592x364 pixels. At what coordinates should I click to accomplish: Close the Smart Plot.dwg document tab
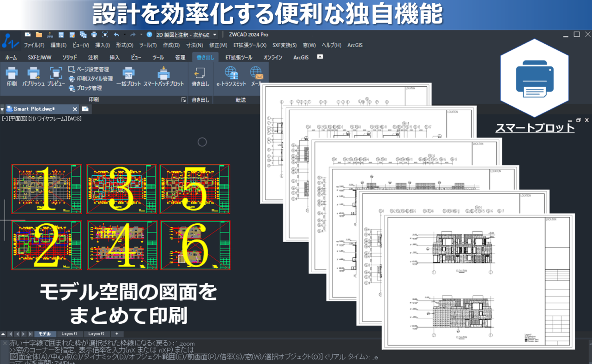75,109
